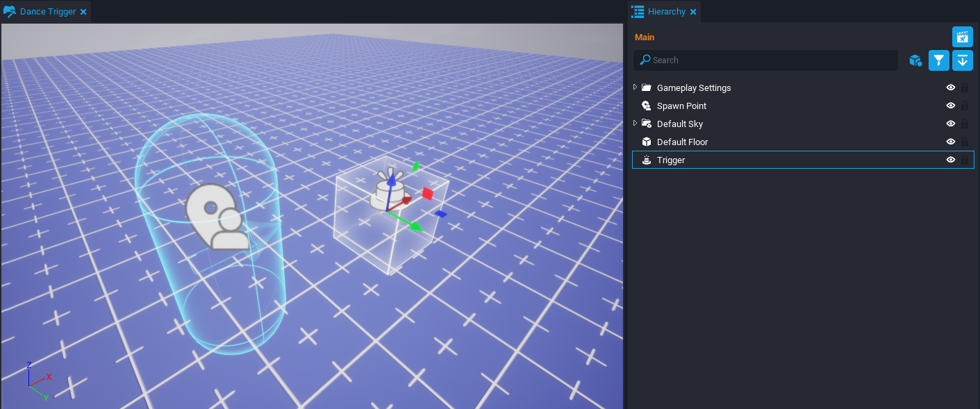The height and width of the screenshot is (409, 980).
Task: Toggle visibility of Default Floor
Action: pyautogui.click(x=951, y=142)
